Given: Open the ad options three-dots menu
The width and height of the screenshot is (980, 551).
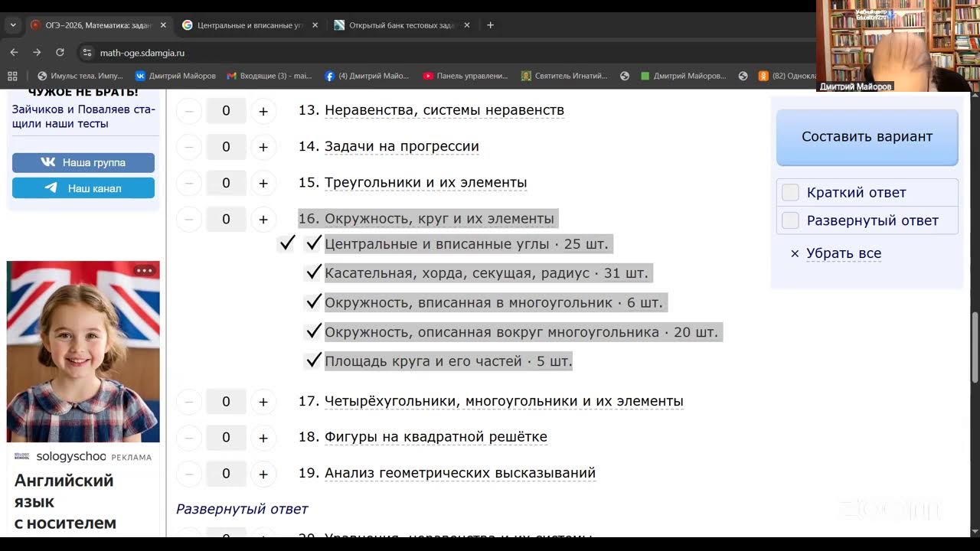Looking at the screenshot, I should point(144,270).
